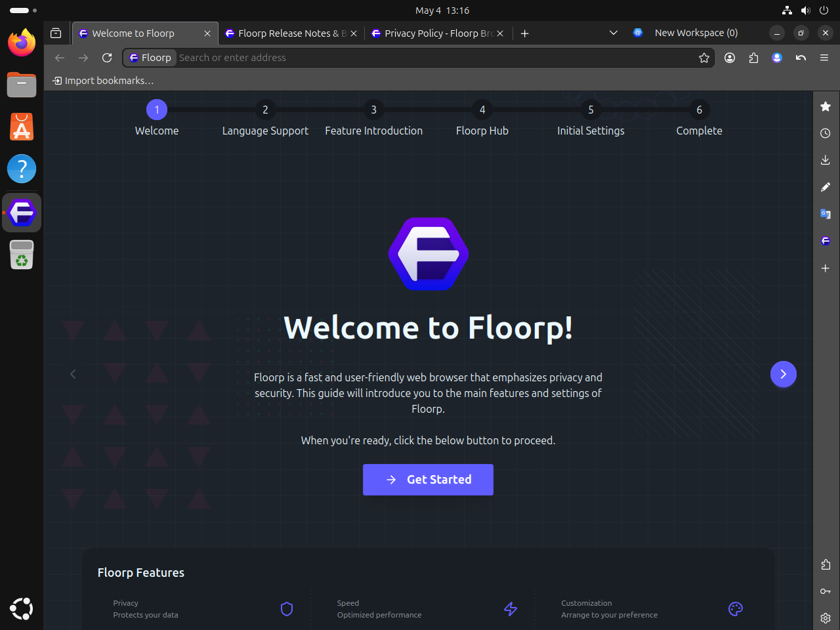This screenshot has height=630, width=840.
Task: Click the workspace icon beside New Workspace
Action: point(638,33)
